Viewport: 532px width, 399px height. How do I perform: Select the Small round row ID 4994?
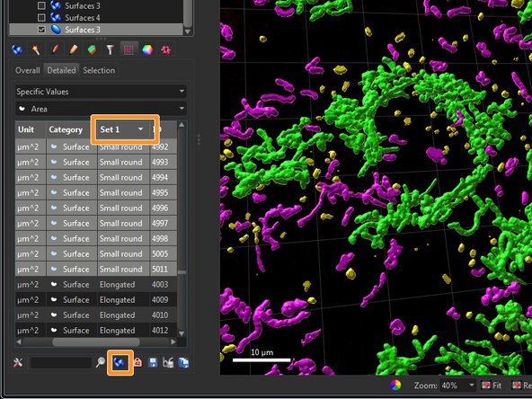[x=96, y=177]
